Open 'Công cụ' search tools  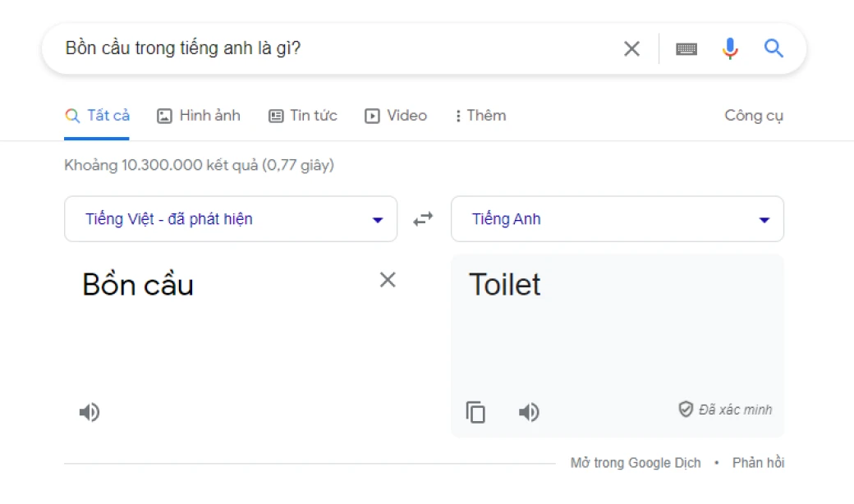754,116
